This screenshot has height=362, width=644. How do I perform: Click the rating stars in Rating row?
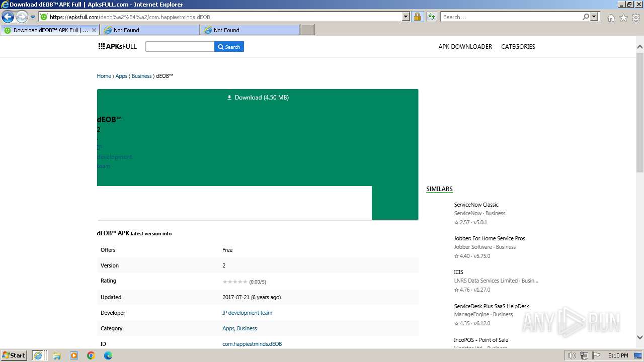coord(234,282)
